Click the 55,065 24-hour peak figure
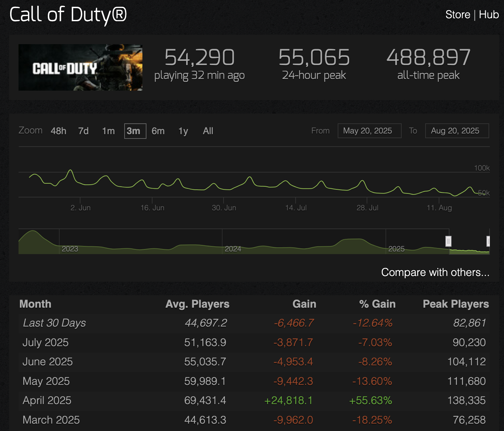Screen dimensions: 504x431 point(314,57)
